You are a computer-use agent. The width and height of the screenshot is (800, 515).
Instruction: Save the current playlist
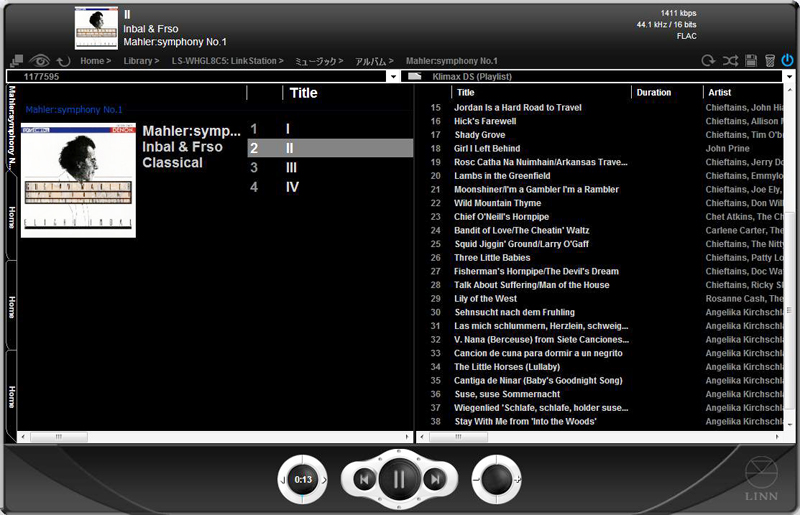751,61
